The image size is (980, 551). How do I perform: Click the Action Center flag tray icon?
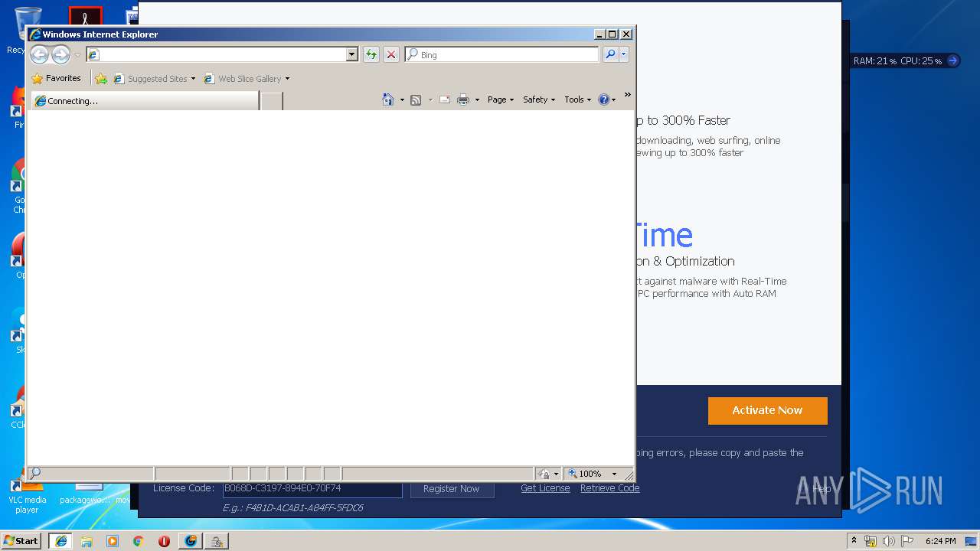coord(907,541)
